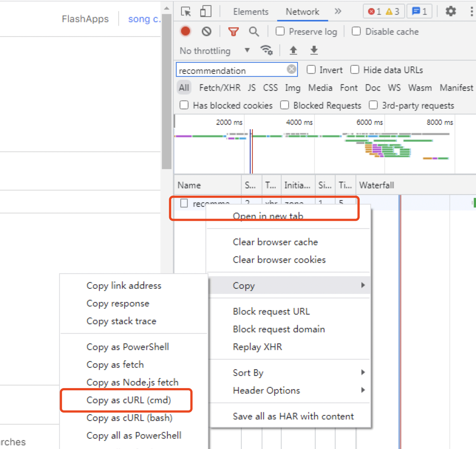
Task: Toggle the device toolbar icon
Action: pos(205,11)
